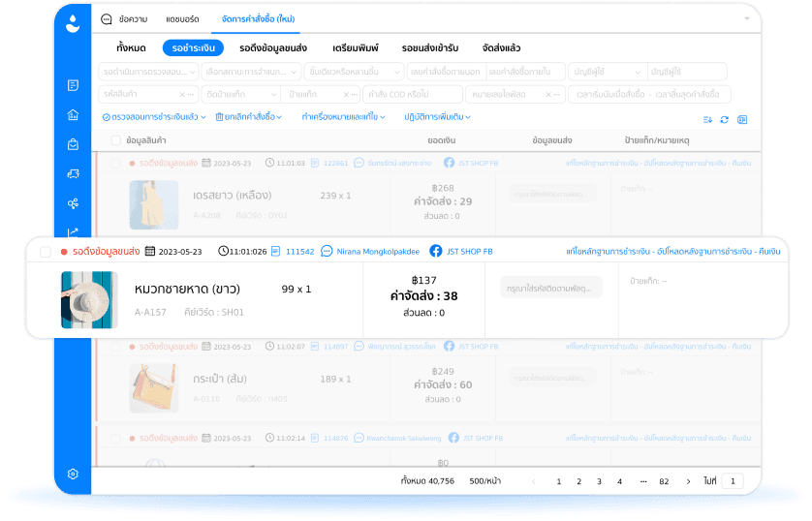The height and width of the screenshot is (521, 812).
Task: Select the ทั้งหมด status tab
Action: (131, 48)
